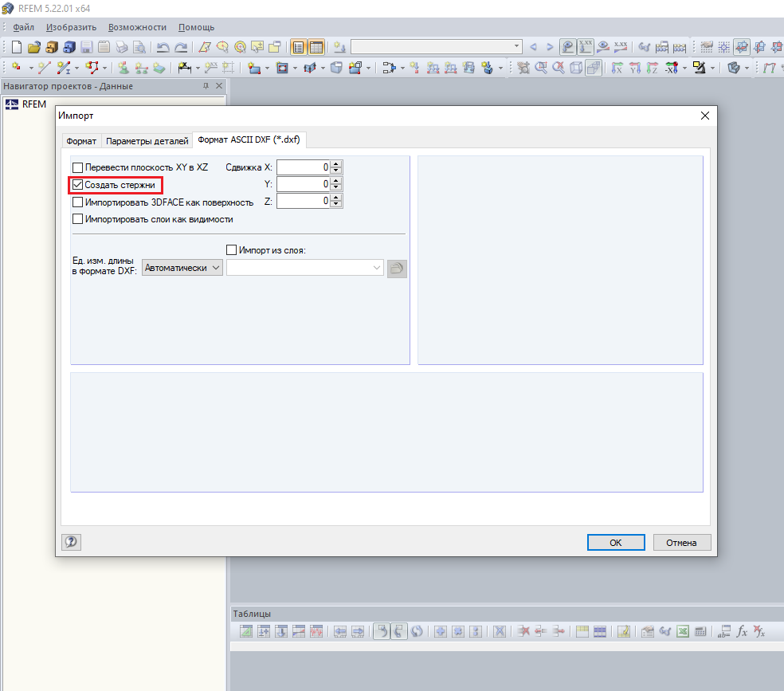
Task: Click the Redo arrow icon
Action: (x=181, y=47)
